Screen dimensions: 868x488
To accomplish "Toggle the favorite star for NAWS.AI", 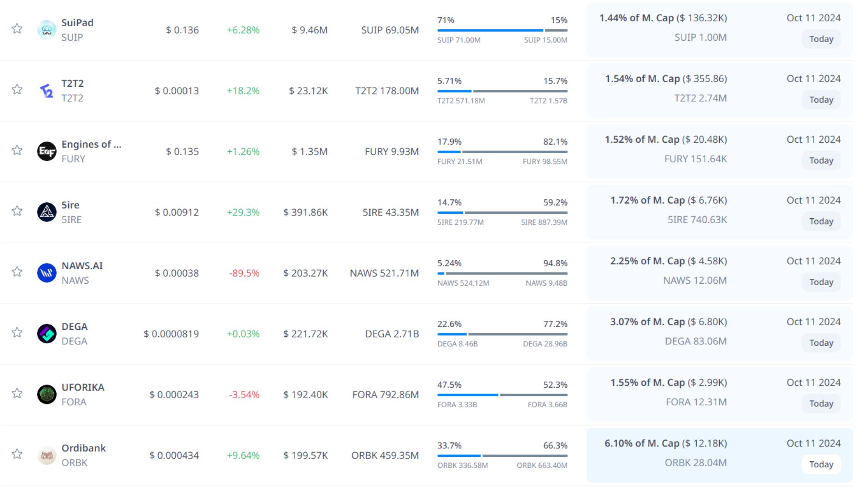I will coord(17,272).
